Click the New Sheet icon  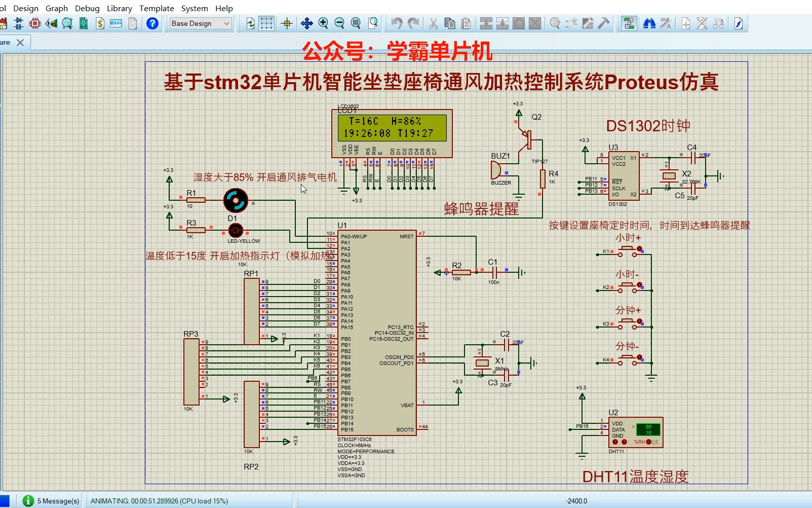(x=685, y=23)
